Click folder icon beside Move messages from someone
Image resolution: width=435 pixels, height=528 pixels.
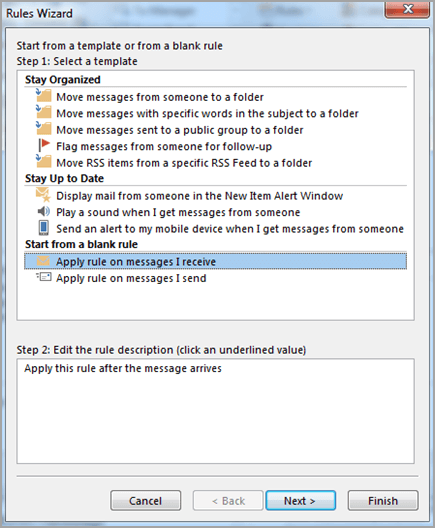(x=43, y=95)
